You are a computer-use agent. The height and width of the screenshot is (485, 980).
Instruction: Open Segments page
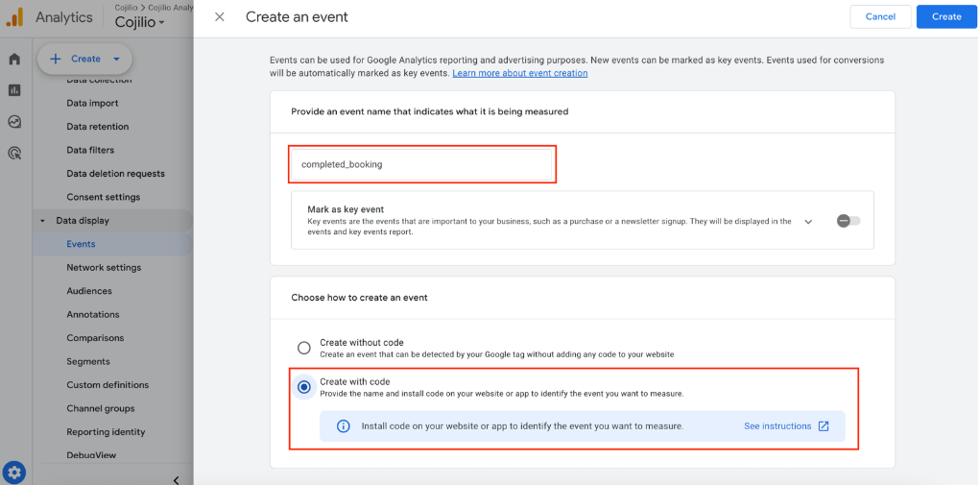[x=88, y=361]
